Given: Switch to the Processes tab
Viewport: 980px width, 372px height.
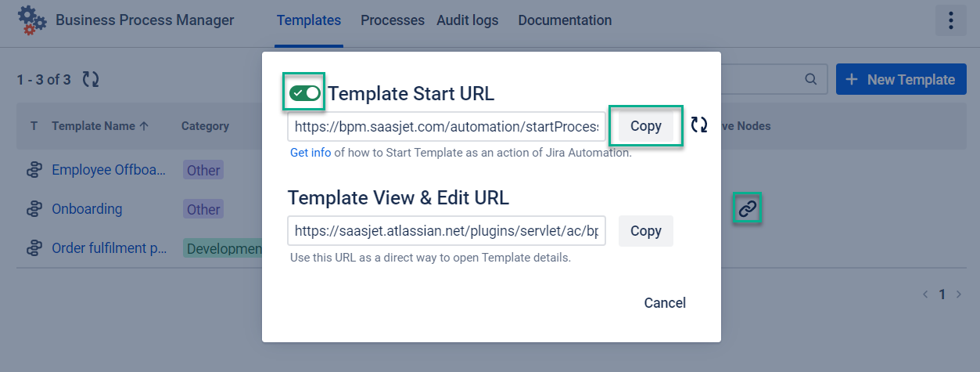Looking at the screenshot, I should tap(392, 20).
